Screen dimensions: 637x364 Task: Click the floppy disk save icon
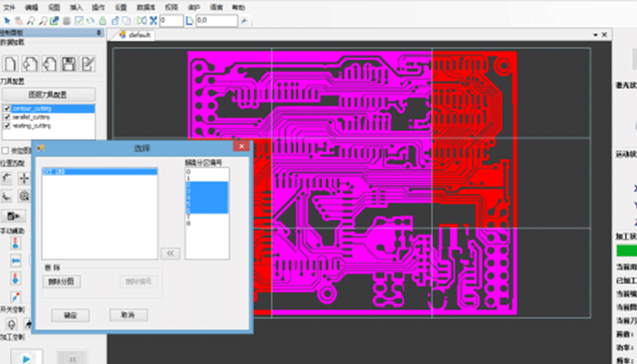click(x=68, y=64)
